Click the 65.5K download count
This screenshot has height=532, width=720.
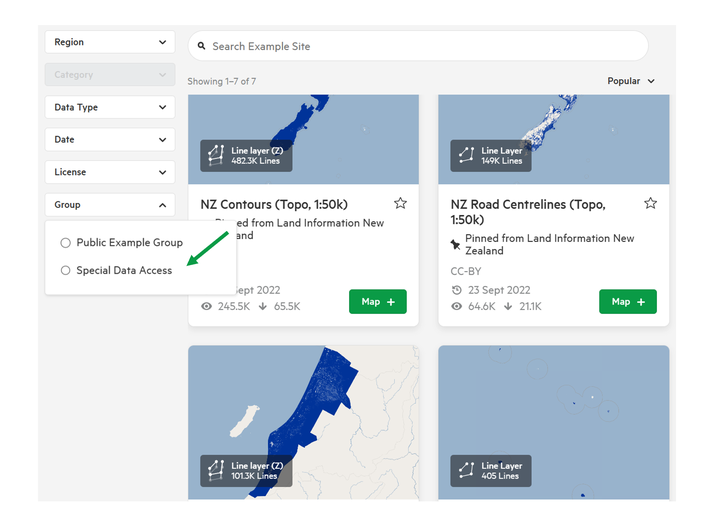[287, 306]
